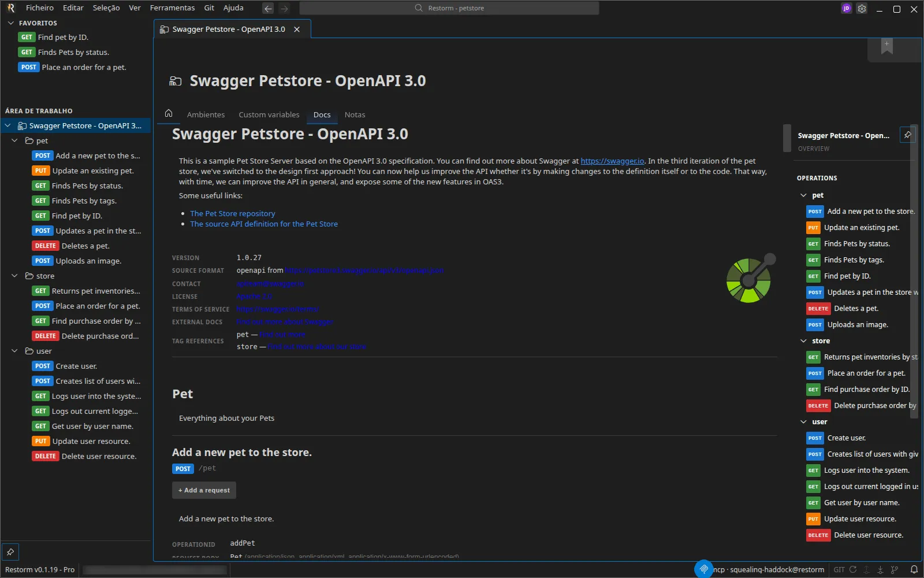Open settings via the gear icon
The image size is (924, 578).
point(862,8)
